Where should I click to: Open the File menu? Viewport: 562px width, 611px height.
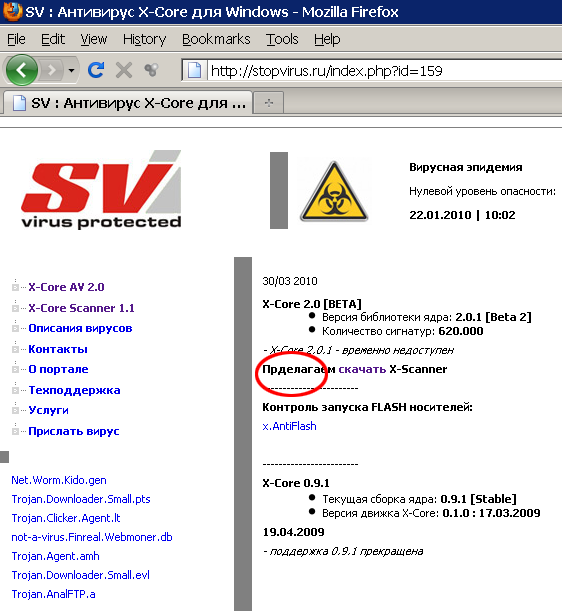tap(16, 39)
